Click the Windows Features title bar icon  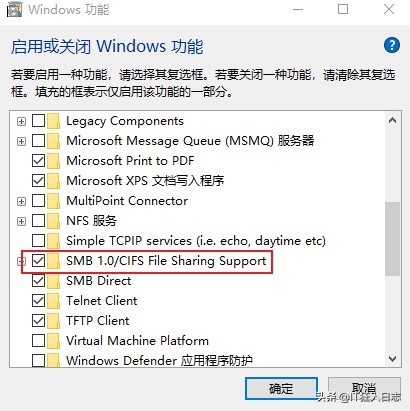point(15,9)
